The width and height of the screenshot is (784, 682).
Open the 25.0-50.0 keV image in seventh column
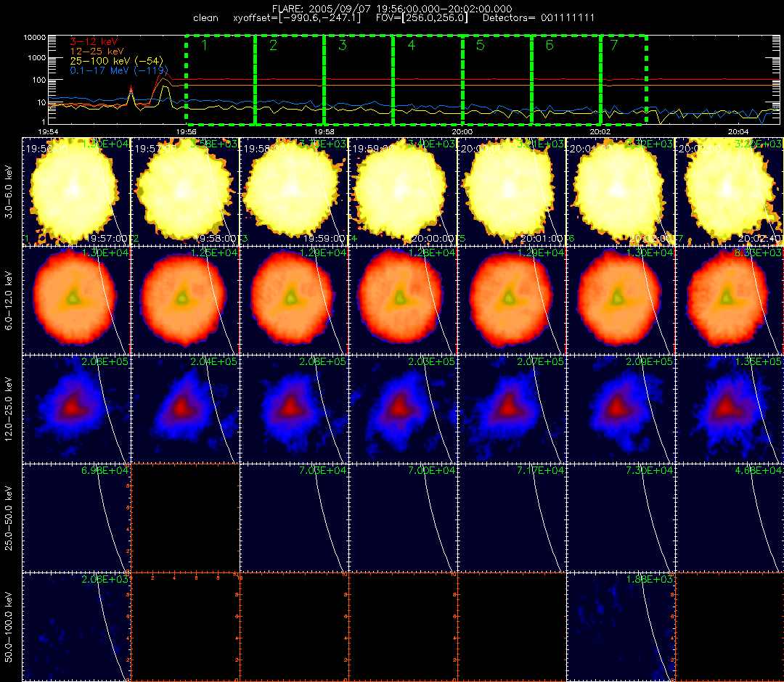(730, 519)
